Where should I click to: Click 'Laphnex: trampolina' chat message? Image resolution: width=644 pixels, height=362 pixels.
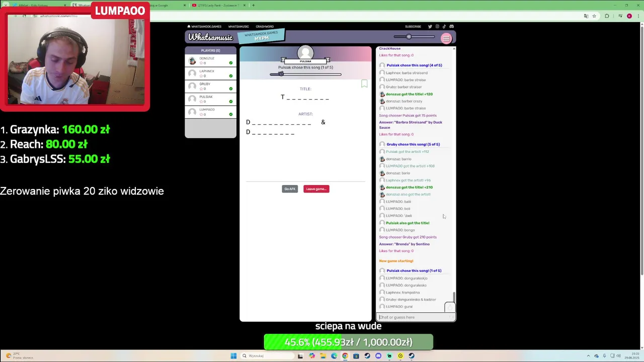[403, 293]
